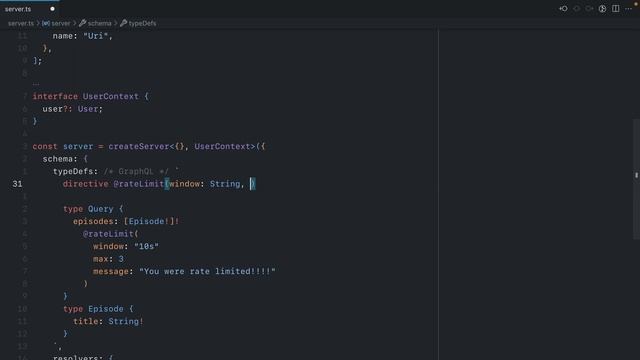The image size is (640, 360).
Task: Click 'title: String!' field
Action: pyautogui.click(x=108, y=322)
